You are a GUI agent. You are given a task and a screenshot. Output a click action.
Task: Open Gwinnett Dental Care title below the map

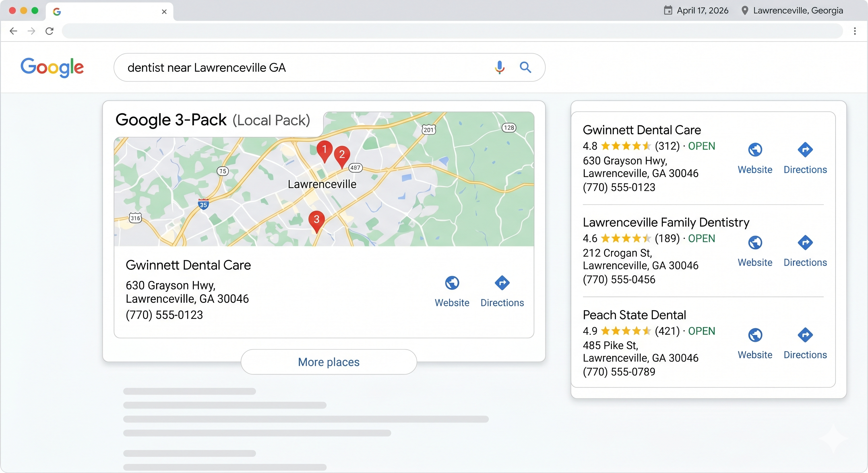point(188,265)
